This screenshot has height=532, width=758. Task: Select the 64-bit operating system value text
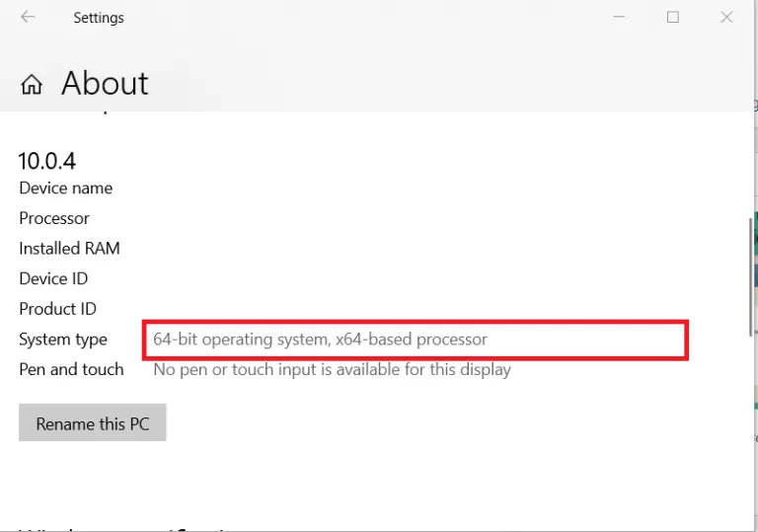[x=320, y=340]
